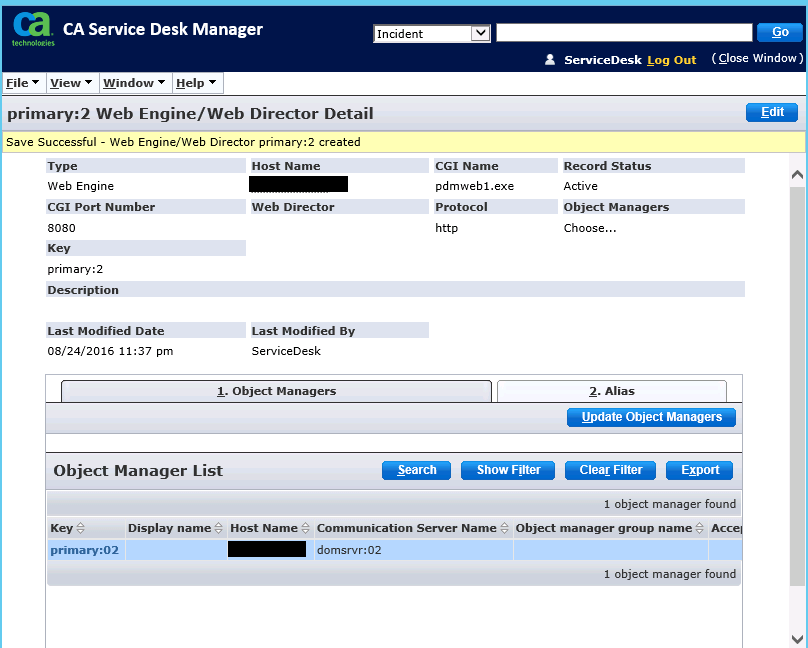Image resolution: width=808 pixels, height=648 pixels.
Task: Expand the File menu
Action: tap(22, 83)
